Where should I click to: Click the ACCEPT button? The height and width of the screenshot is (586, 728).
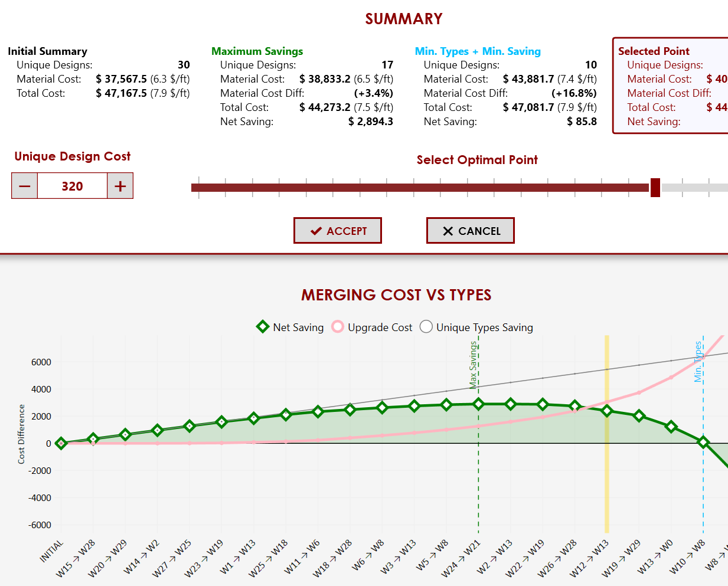(x=338, y=231)
